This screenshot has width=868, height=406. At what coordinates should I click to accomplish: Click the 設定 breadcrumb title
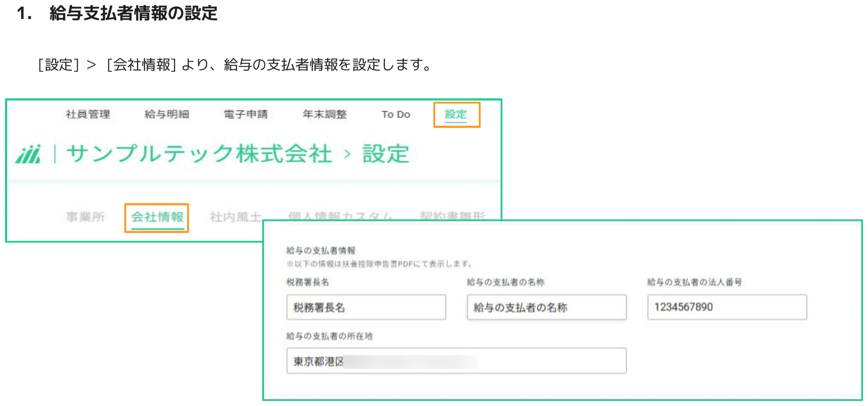click(x=386, y=154)
